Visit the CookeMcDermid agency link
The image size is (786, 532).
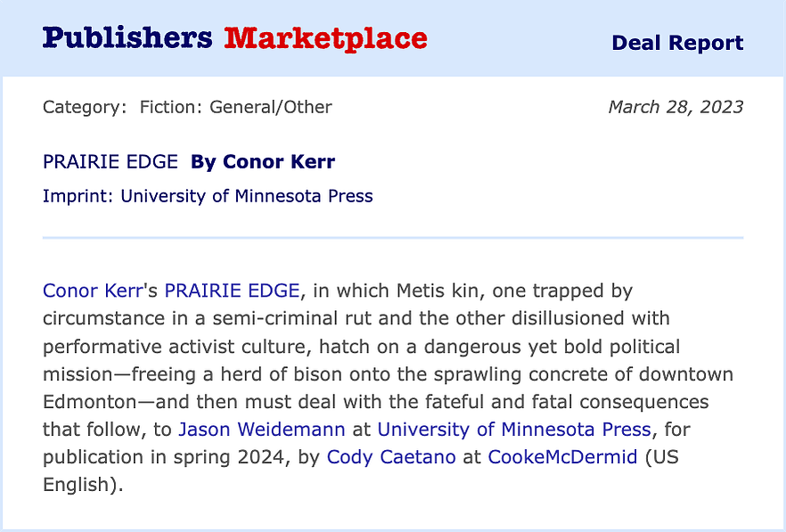click(562, 457)
